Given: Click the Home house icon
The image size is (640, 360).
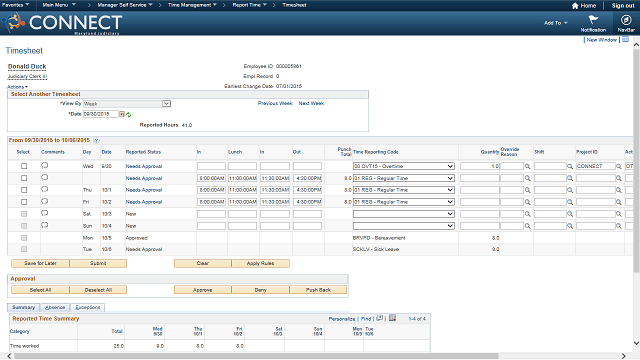Looking at the screenshot, I should [x=575, y=6].
